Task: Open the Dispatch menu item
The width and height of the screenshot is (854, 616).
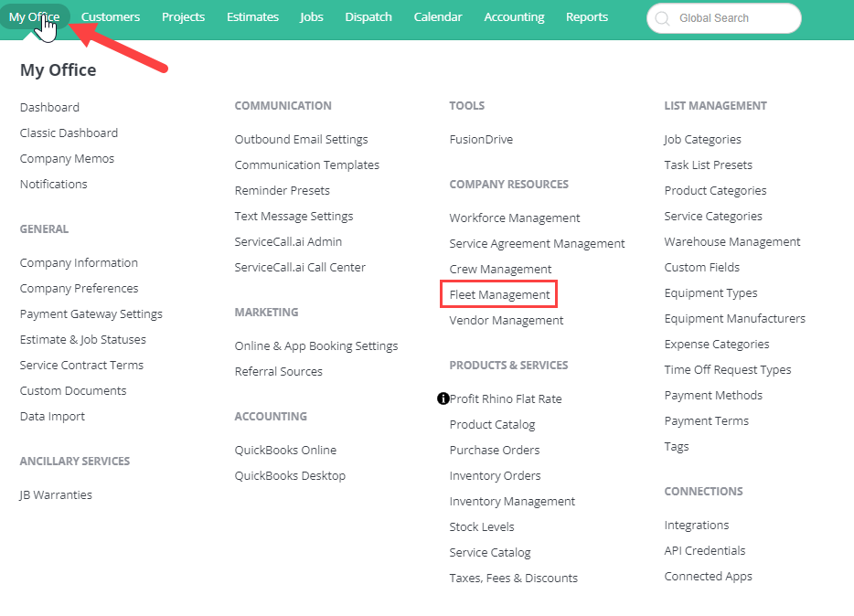Action: click(x=368, y=16)
